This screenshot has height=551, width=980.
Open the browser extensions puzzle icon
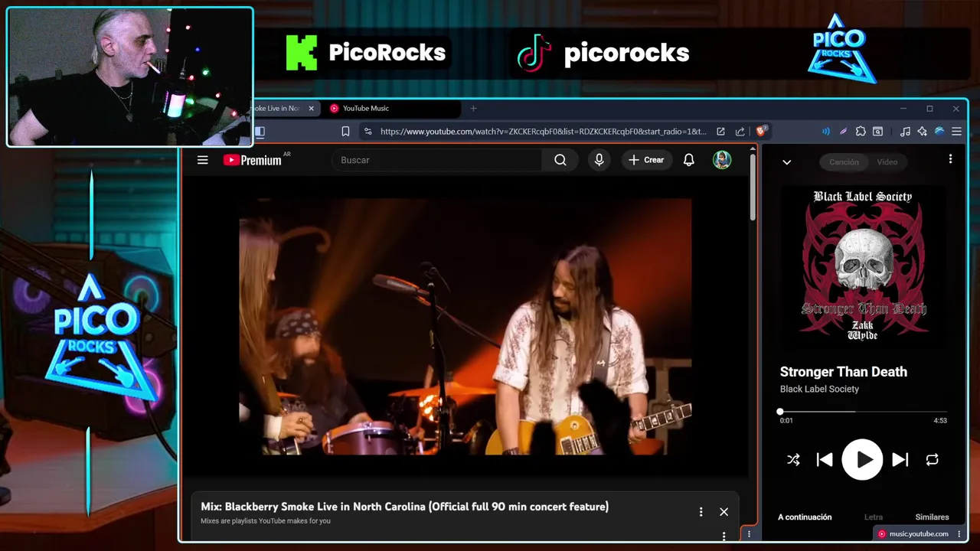[861, 132]
